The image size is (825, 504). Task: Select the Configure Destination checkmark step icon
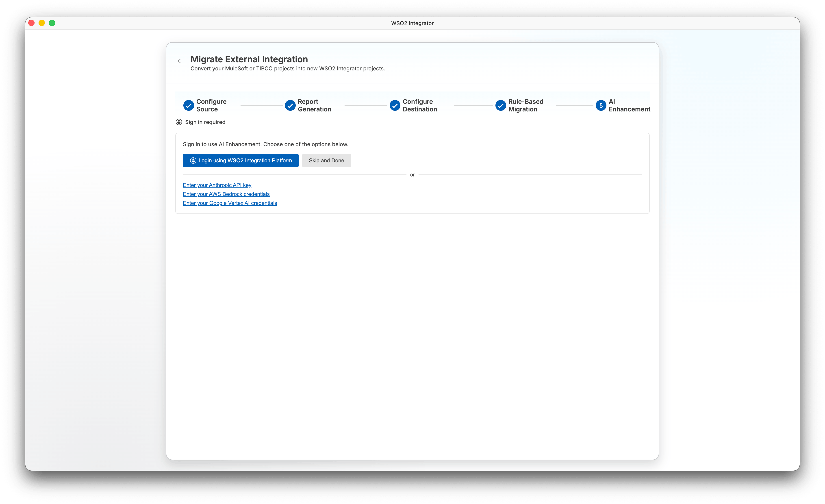click(x=395, y=106)
